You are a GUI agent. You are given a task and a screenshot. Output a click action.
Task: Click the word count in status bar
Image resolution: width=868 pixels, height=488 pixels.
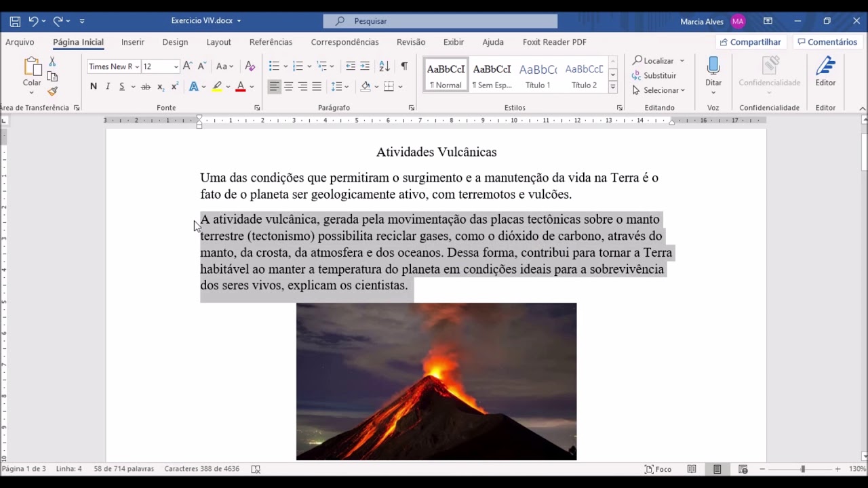coord(123,469)
